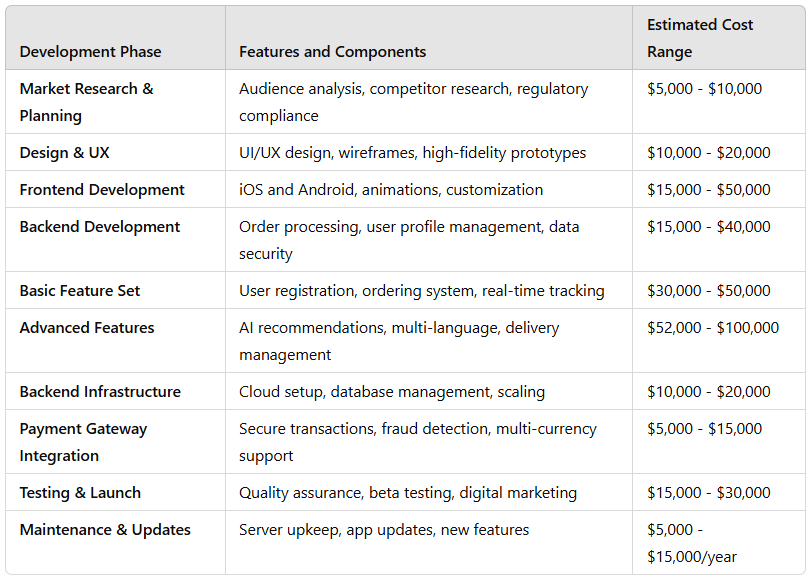Select the Features and Components header

pos(332,52)
